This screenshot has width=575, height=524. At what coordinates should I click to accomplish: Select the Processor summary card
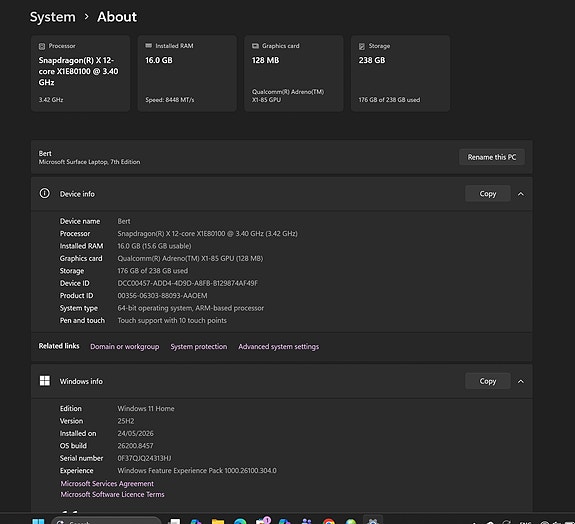[x=80, y=73]
